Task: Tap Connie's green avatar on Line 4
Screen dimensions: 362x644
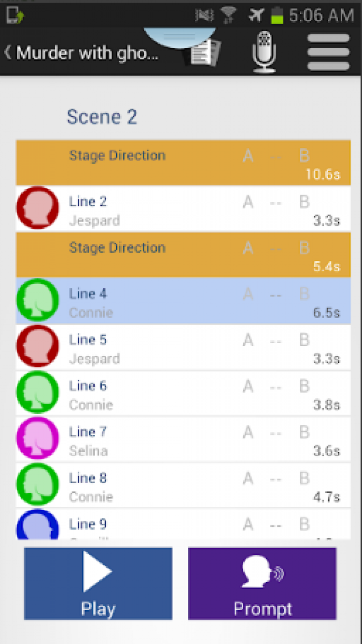Action: click(37, 300)
